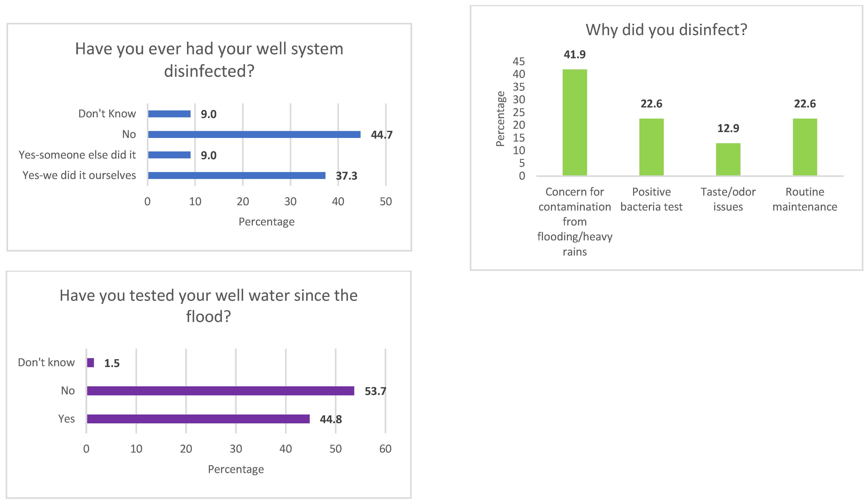Screen dimensions: 868x502
Task: Select the 37.3 data label
Action: 346,176
